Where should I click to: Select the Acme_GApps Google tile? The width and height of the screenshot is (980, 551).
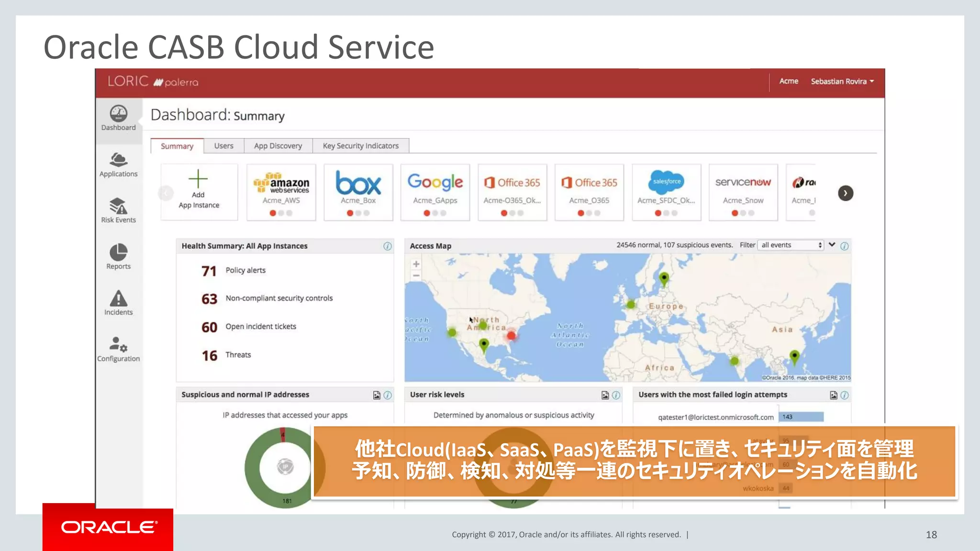[435, 192]
